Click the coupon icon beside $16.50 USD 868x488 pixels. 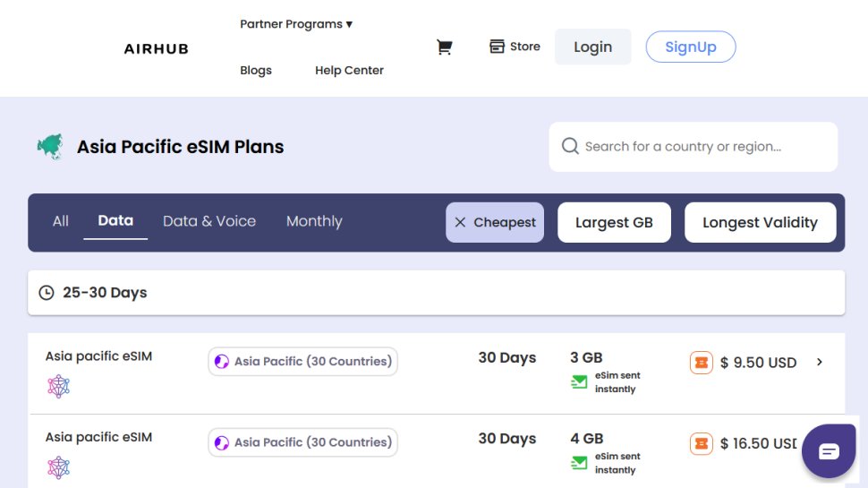(702, 443)
